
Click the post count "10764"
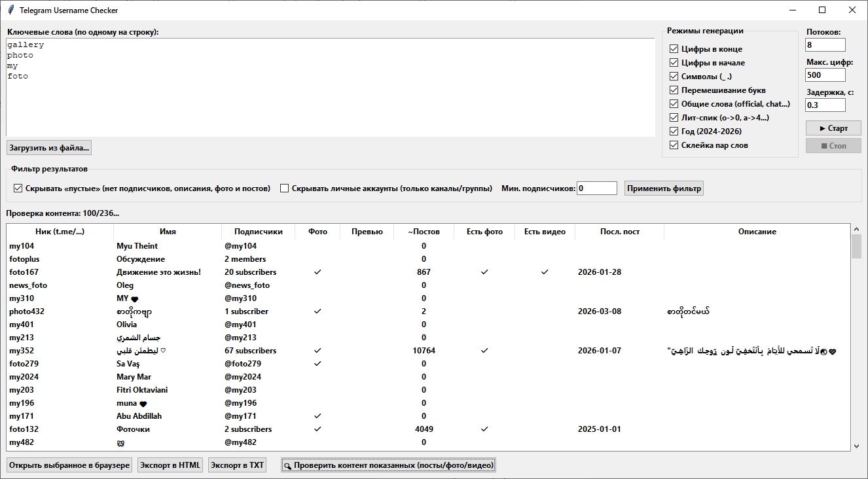pyautogui.click(x=424, y=351)
